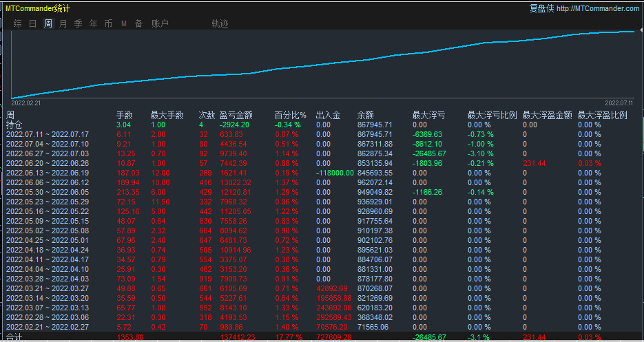Viewport: 644px width, 342px height.
Task: Open the 币 currency tab
Action: 108,23
